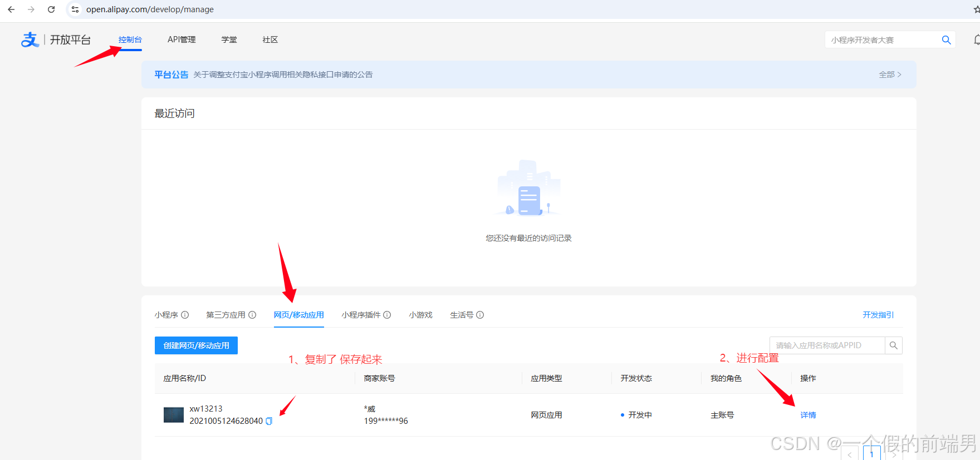Click the 应用名称/ID column header
Image resolution: width=980 pixels, height=460 pixels.
[x=184, y=378]
